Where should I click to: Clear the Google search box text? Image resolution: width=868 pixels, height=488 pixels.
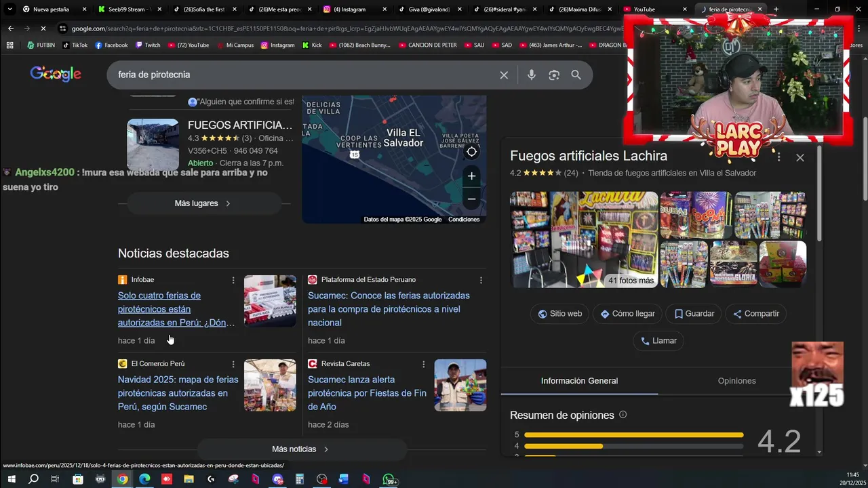click(x=504, y=75)
